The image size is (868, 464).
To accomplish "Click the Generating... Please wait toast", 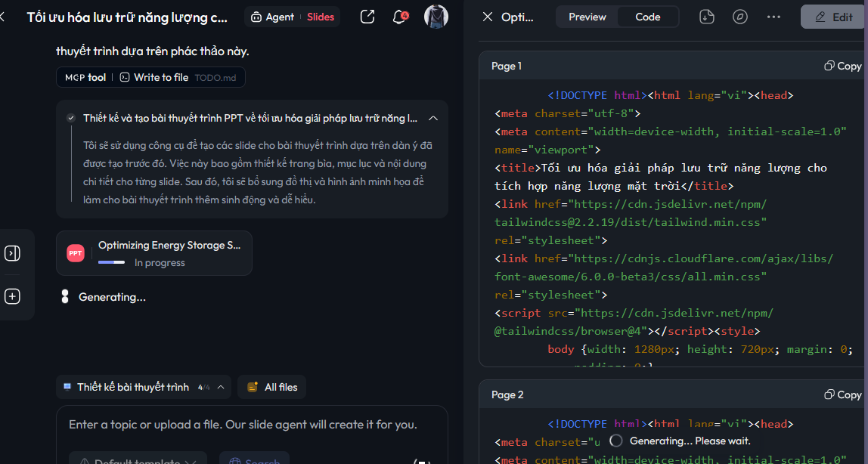I will 680,441.
